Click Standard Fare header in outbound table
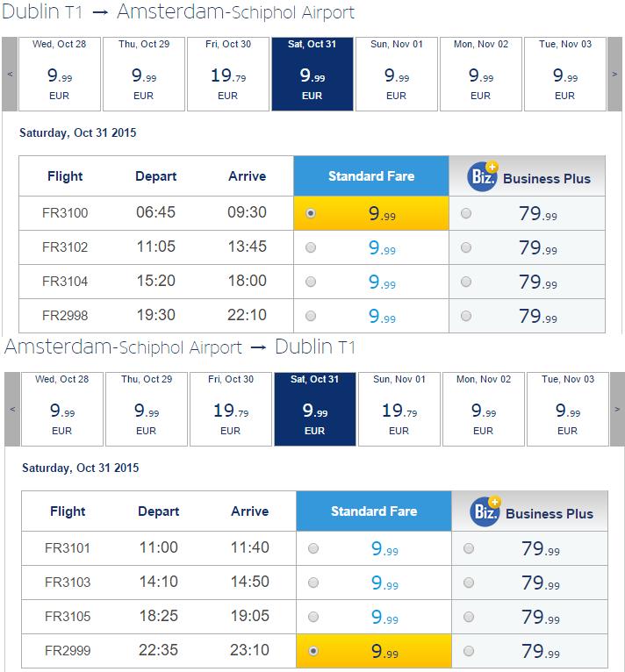Viewport: 625px width, 672px height. tap(371, 176)
